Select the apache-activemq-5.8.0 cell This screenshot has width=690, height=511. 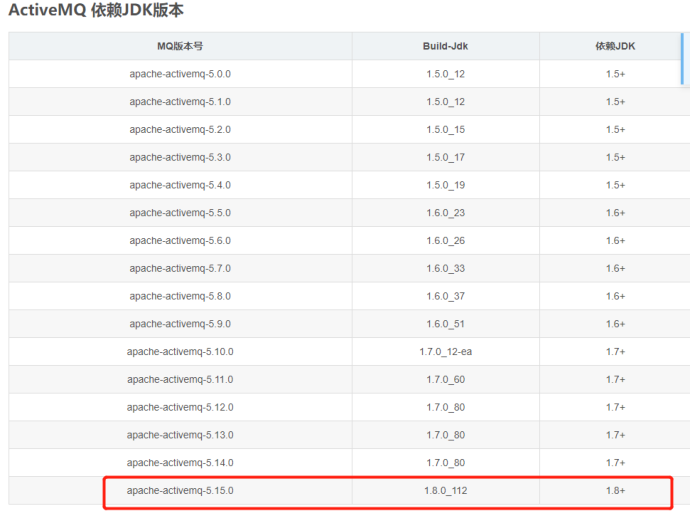(x=180, y=296)
